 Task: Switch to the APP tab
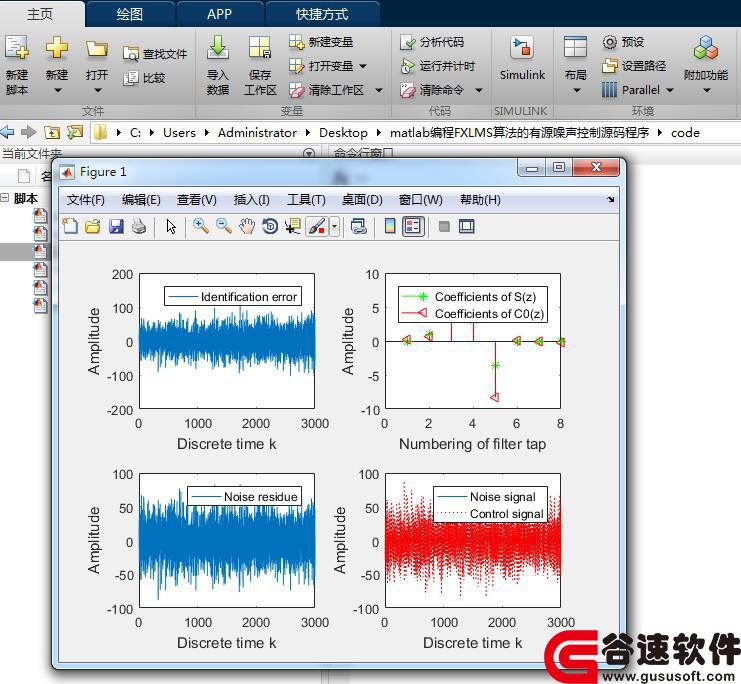coord(219,14)
